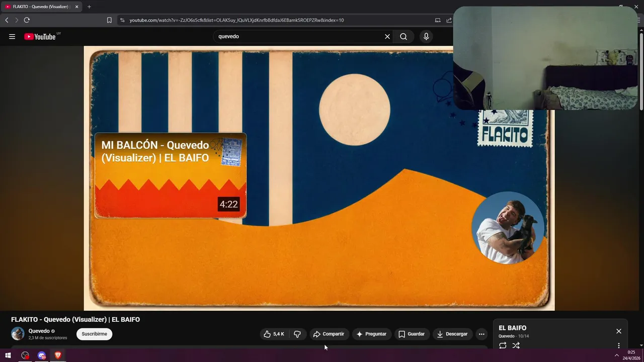Save the video with Guardar

412,334
